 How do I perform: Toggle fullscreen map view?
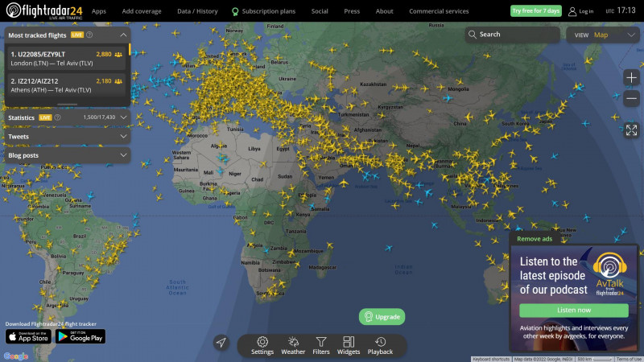coord(631,130)
